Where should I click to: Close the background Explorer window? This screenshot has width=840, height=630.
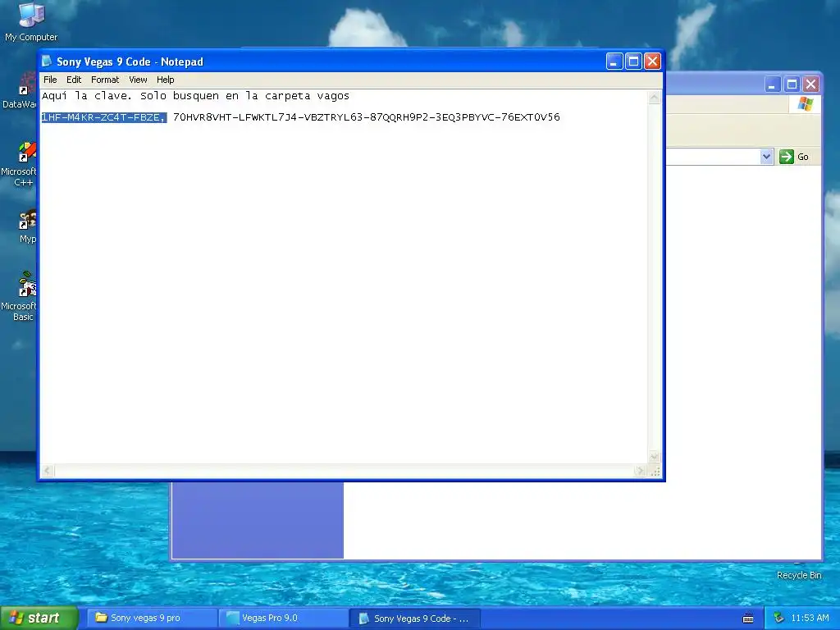[811, 84]
